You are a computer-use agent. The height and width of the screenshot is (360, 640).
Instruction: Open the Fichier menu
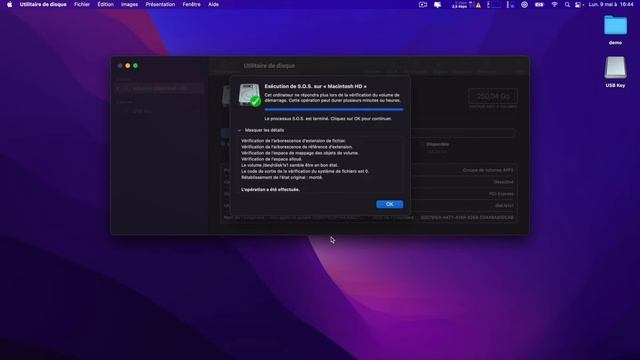tap(82, 4)
